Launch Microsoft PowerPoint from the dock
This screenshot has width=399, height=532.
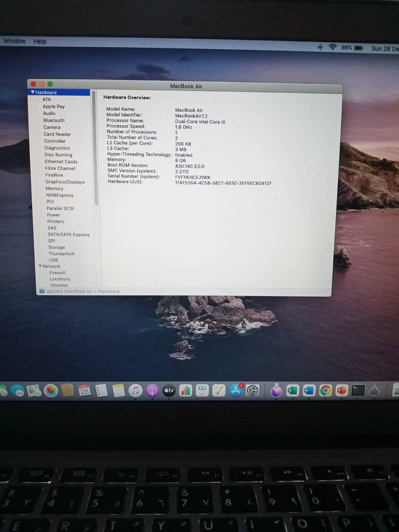(x=342, y=391)
